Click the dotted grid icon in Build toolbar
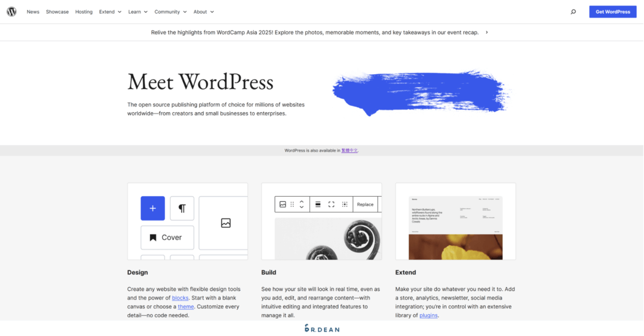Screen dimensions: 644x336 [345, 204]
